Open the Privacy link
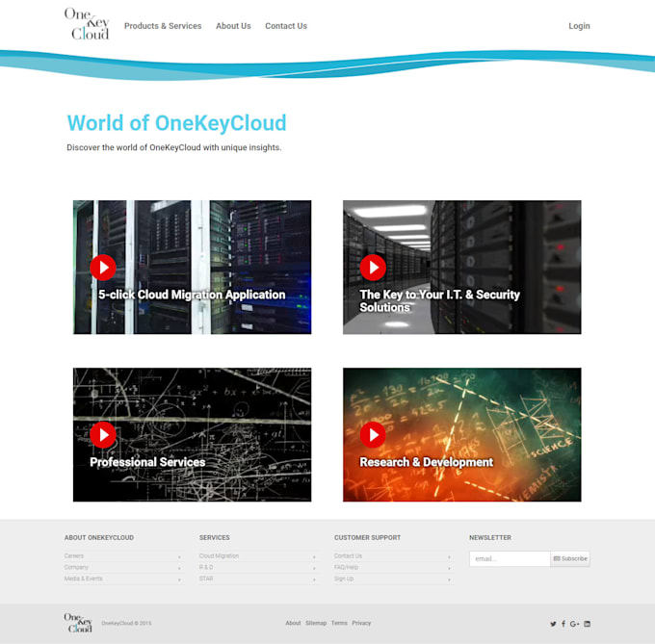Viewport: 655px width, 644px height. coord(361,623)
